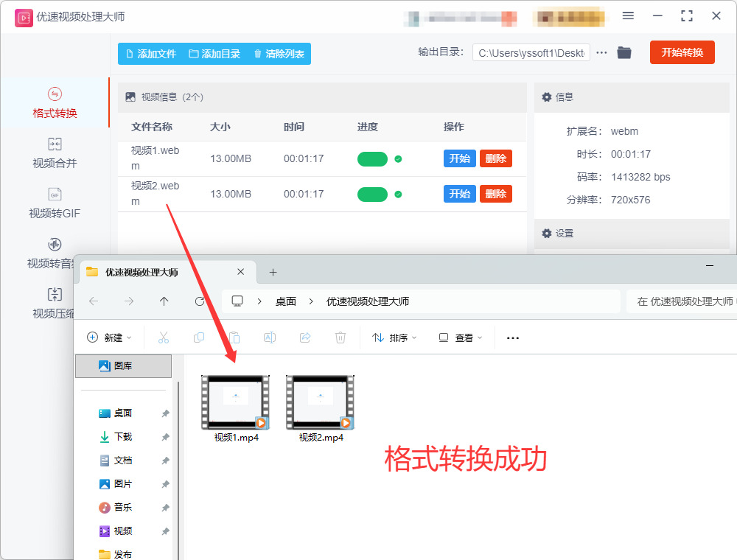Open the 新建 new item dropdown
Screen dimensions: 737x560
click(x=110, y=337)
